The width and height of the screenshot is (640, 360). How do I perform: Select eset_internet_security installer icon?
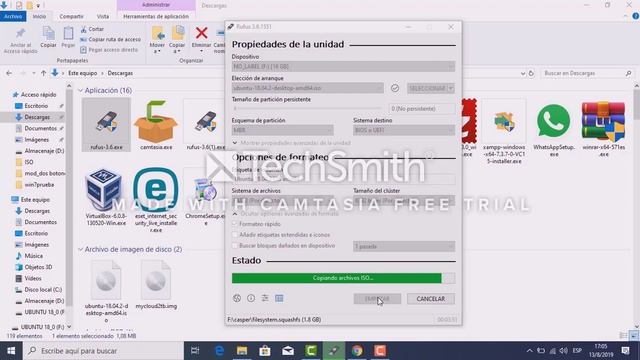pos(156,190)
